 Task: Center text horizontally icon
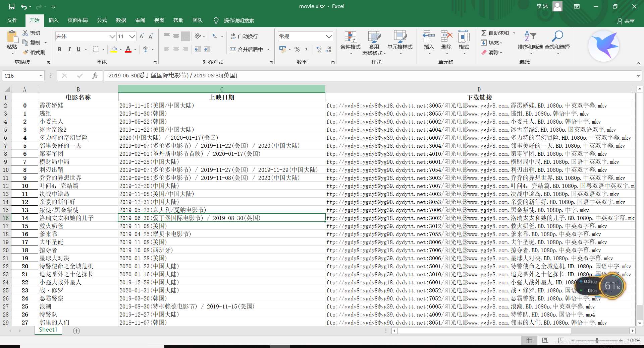click(x=176, y=49)
